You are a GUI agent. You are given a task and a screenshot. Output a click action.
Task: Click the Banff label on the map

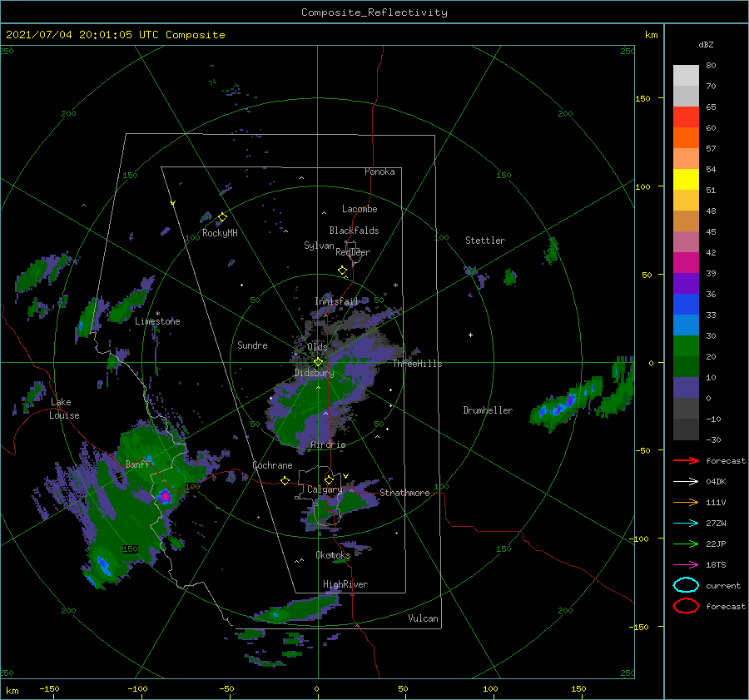(137, 464)
